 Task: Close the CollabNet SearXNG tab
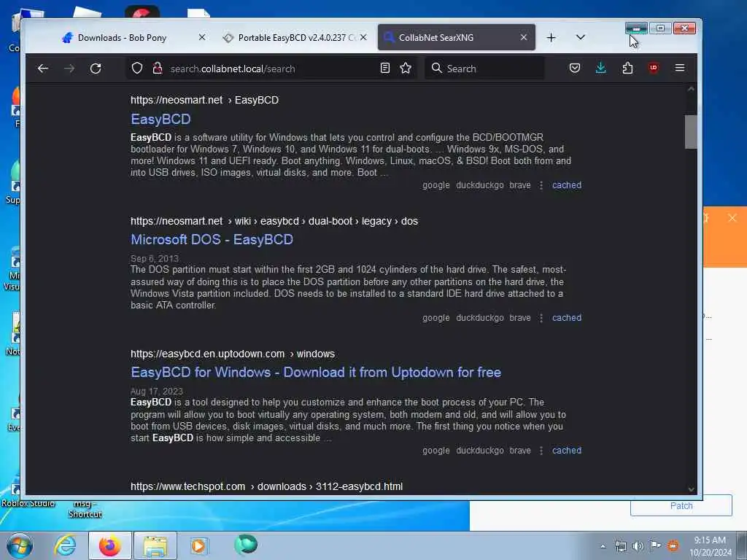[524, 37]
